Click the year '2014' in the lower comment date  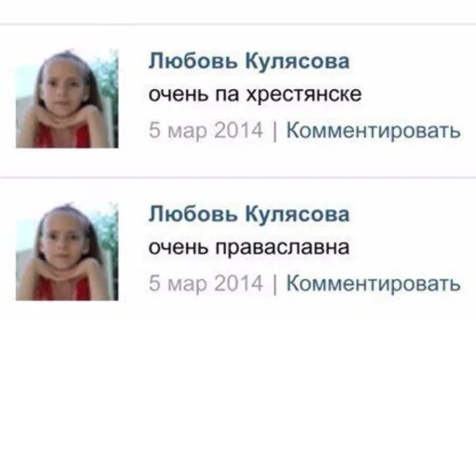[x=239, y=283]
